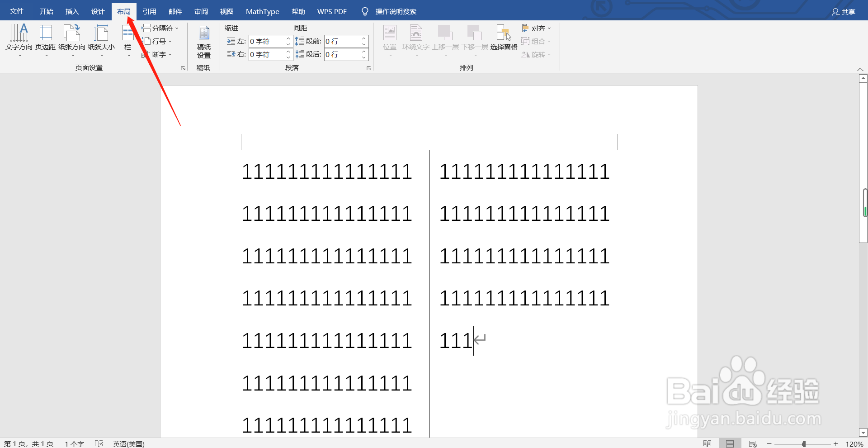Screen dimensions: 868x448
Task: Open the File (文件) tab
Action: (17, 11)
